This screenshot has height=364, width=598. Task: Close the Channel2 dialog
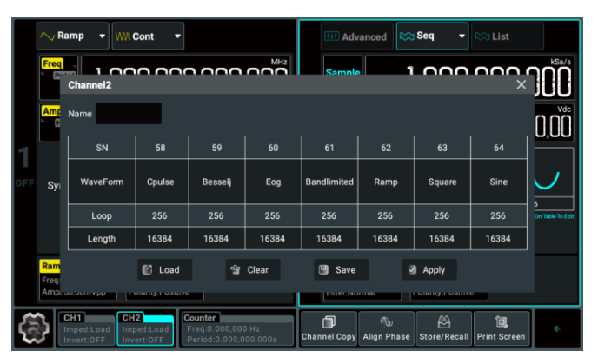(521, 84)
